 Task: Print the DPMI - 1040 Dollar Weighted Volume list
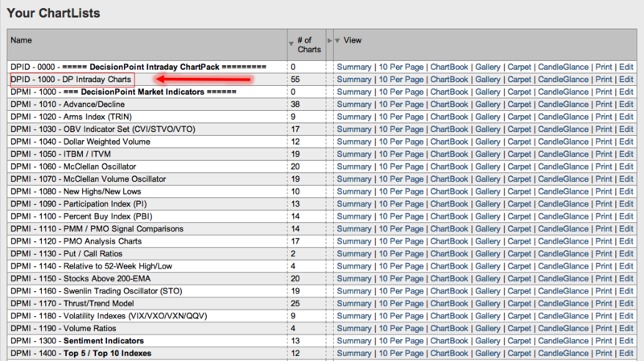(x=603, y=142)
